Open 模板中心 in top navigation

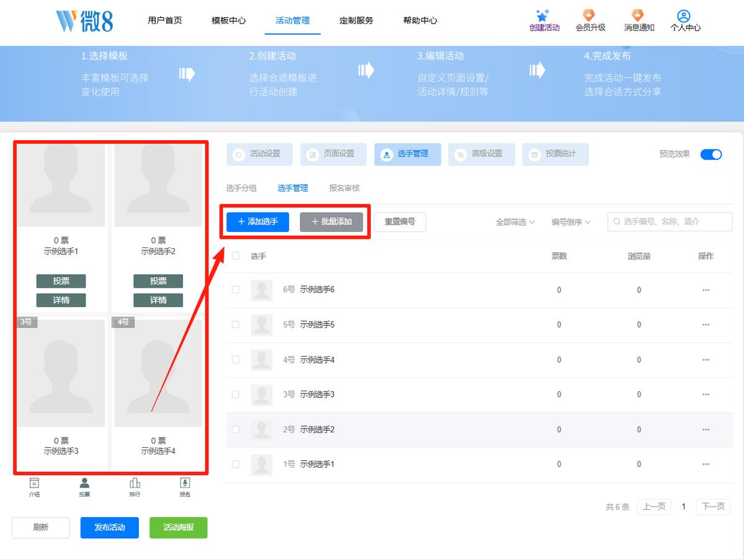tap(229, 20)
